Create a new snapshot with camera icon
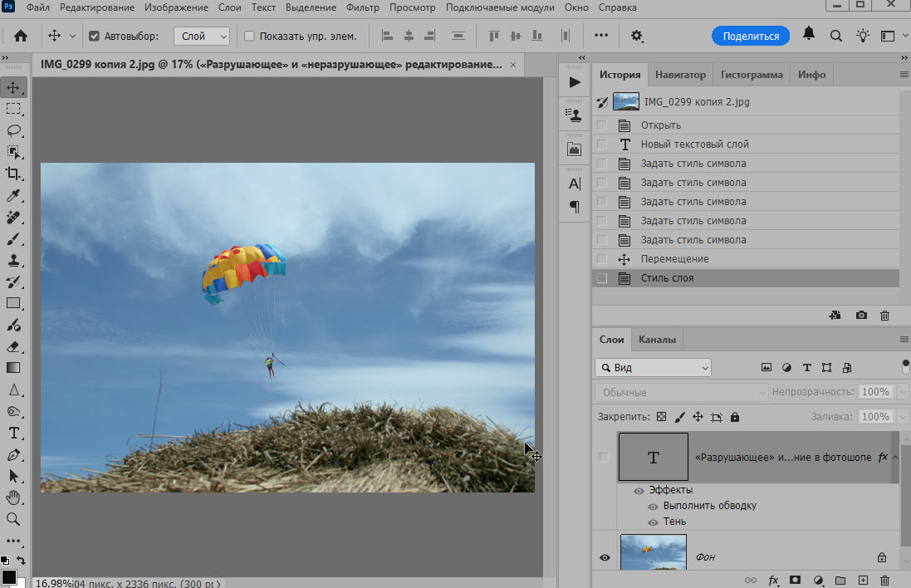 tap(861, 316)
